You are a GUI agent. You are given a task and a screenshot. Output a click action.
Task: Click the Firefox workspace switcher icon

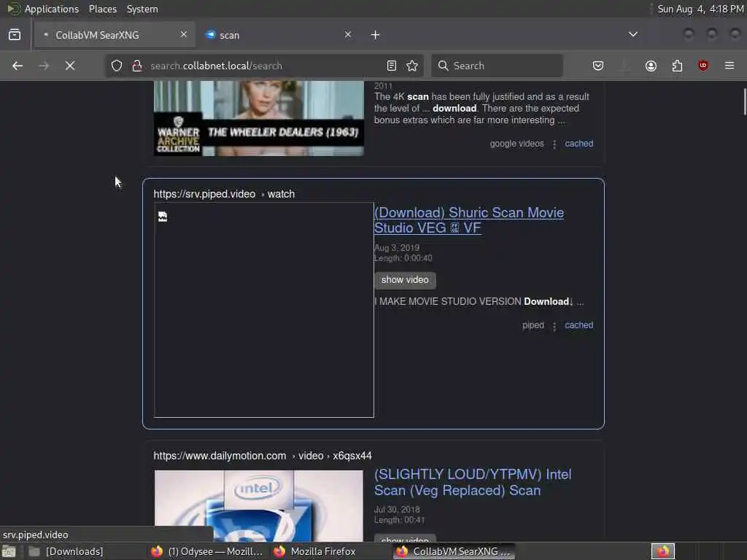tap(663, 551)
